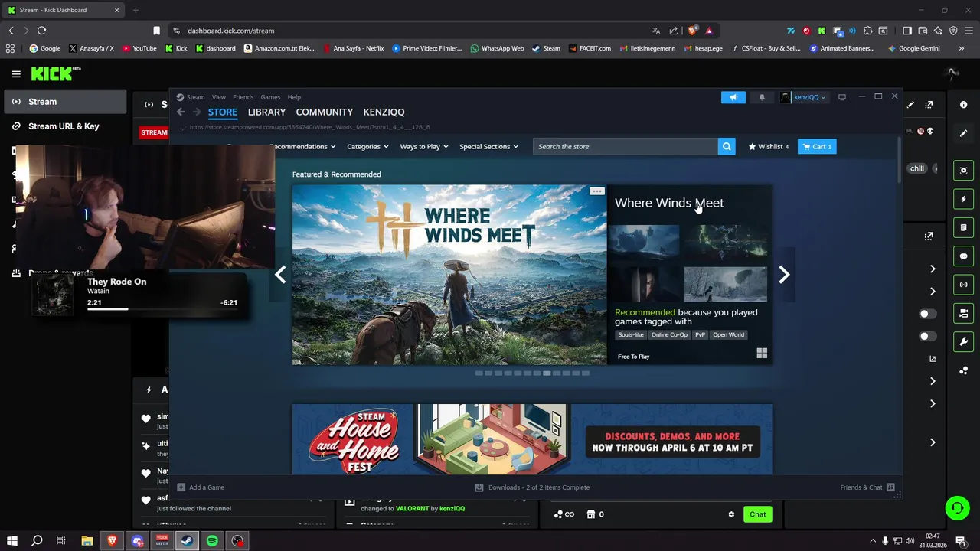Open Steam notifications bell
The image size is (980, 551).
[762, 97]
